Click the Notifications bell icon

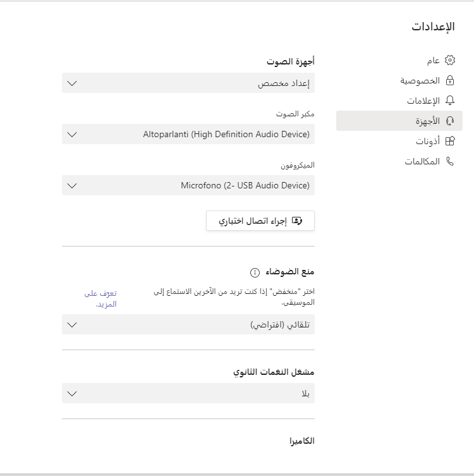(450, 101)
